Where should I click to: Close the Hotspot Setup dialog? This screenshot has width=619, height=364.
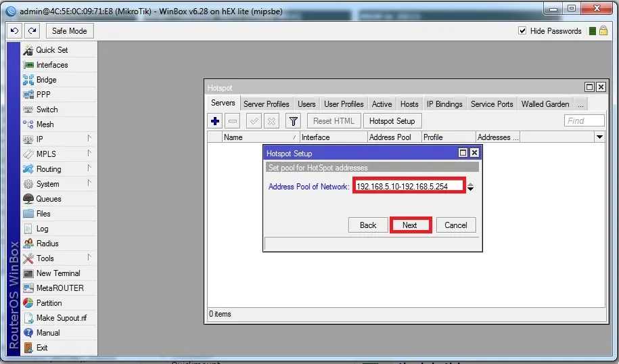point(474,153)
